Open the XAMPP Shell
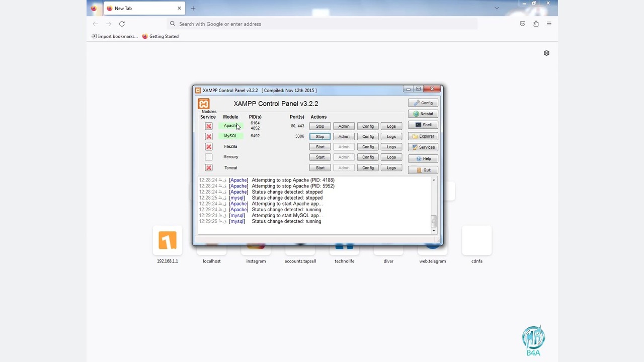Screen dimensions: 644x362 click(x=423, y=125)
